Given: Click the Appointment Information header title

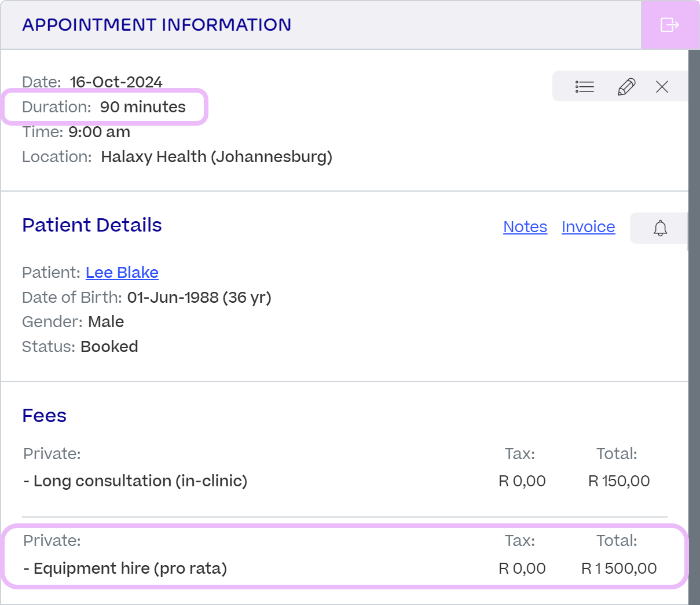Looking at the screenshot, I should [156, 25].
